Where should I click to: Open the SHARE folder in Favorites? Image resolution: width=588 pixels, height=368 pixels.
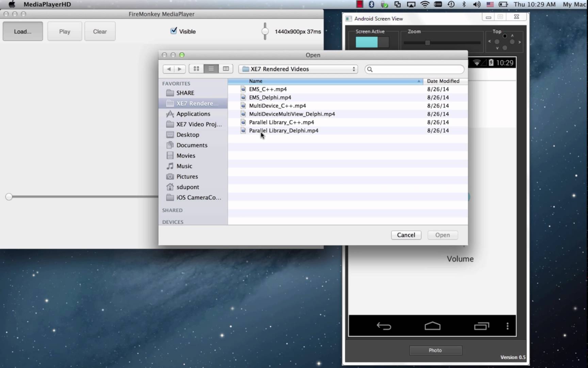(x=193, y=93)
